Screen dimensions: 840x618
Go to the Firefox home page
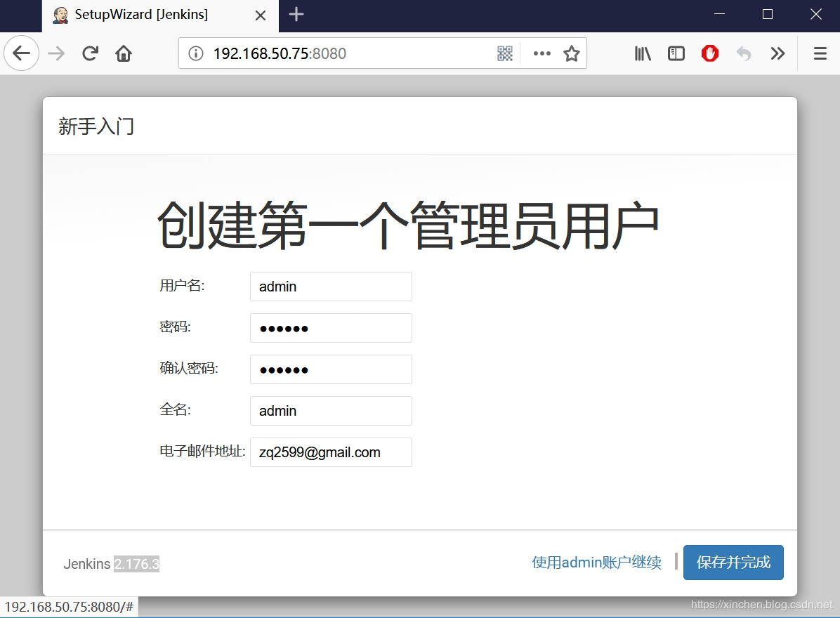coord(124,53)
